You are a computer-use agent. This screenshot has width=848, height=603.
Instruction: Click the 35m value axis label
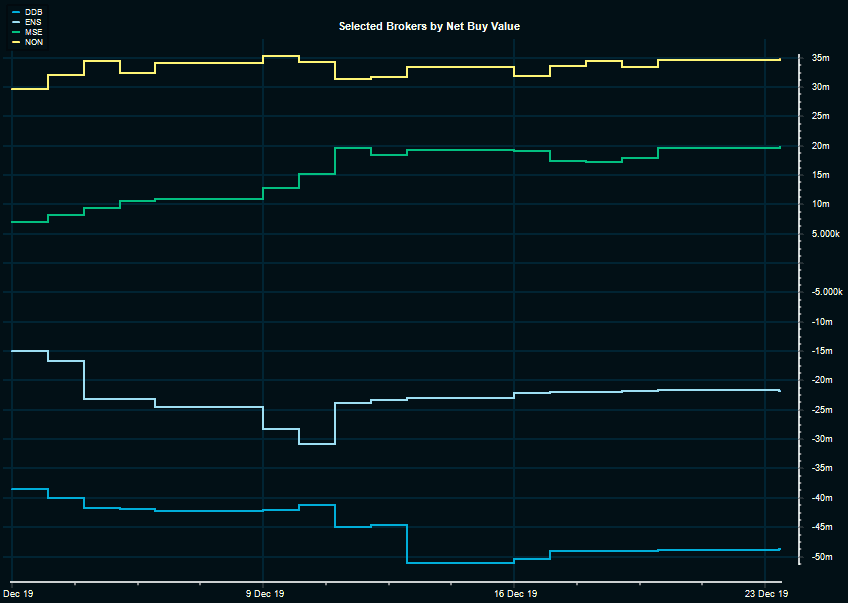click(x=820, y=58)
